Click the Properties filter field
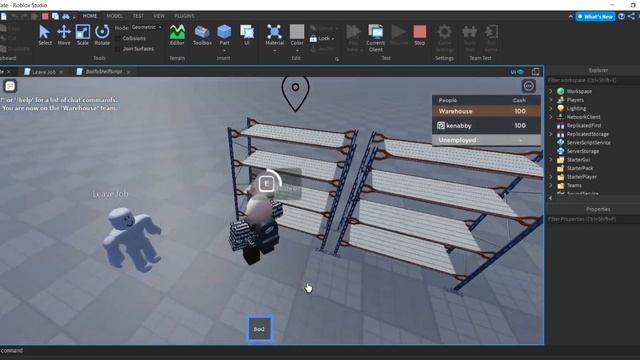The image size is (640, 360). pyautogui.click(x=593, y=219)
